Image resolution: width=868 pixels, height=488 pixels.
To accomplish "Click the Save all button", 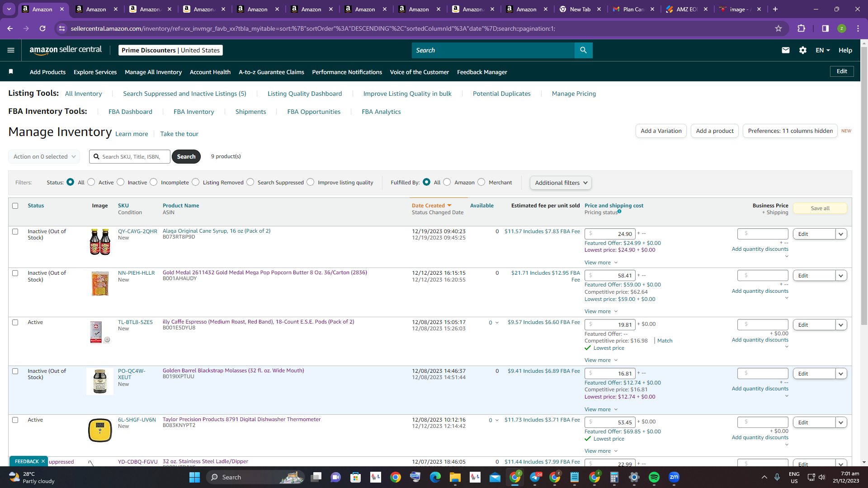I will click(x=820, y=208).
